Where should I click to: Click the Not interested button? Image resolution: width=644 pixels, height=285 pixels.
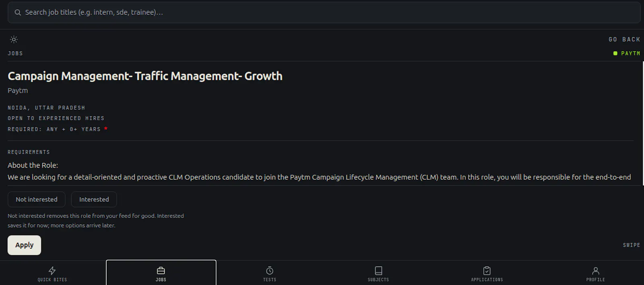point(37,199)
